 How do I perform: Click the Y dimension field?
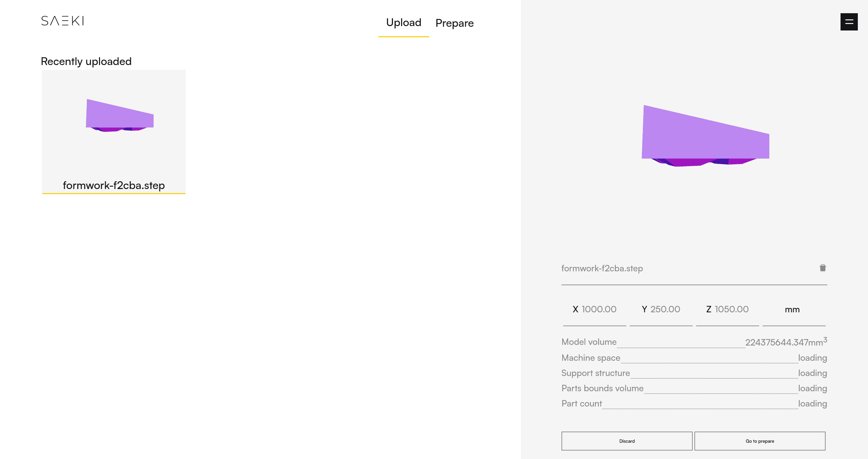(x=665, y=309)
